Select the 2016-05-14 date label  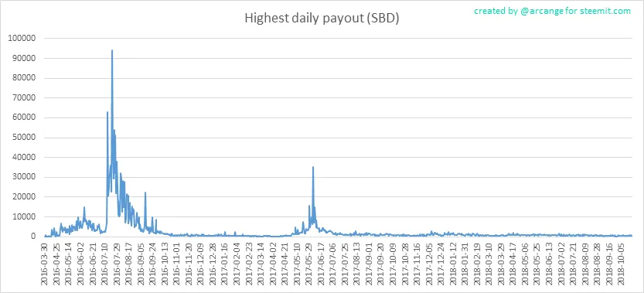[x=69, y=264]
